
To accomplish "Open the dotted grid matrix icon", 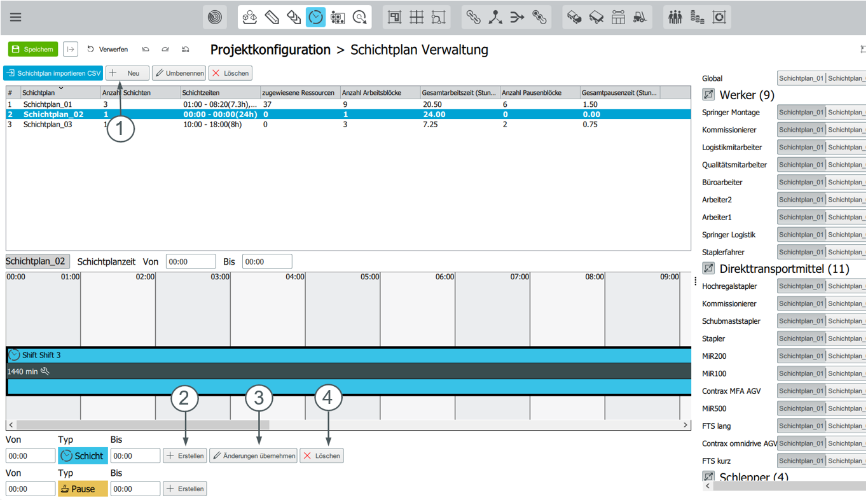I will (338, 17).
